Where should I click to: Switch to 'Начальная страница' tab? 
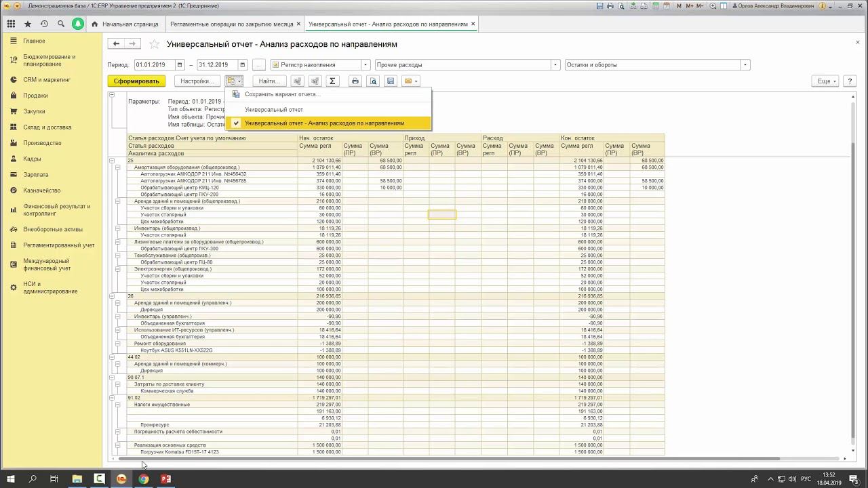pos(130,24)
